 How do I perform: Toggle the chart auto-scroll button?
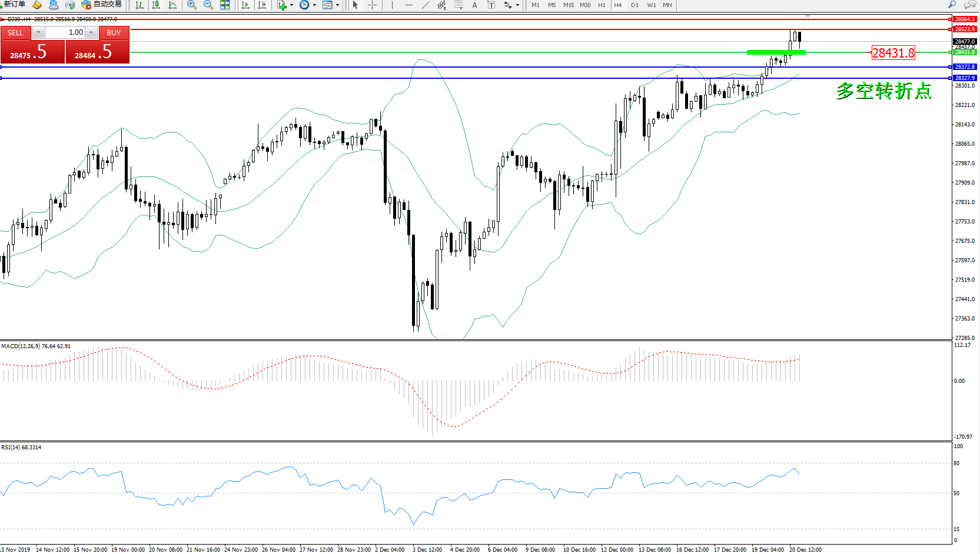pos(245,5)
